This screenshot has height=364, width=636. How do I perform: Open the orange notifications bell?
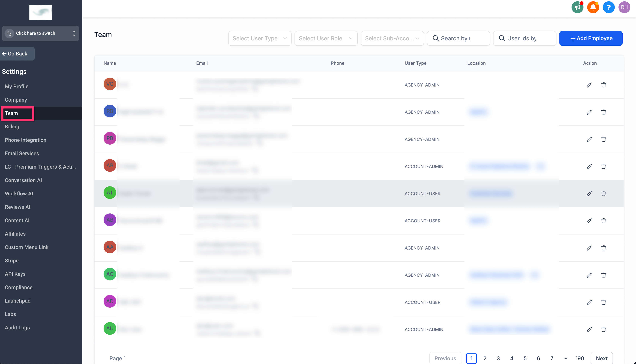tap(593, 7)
